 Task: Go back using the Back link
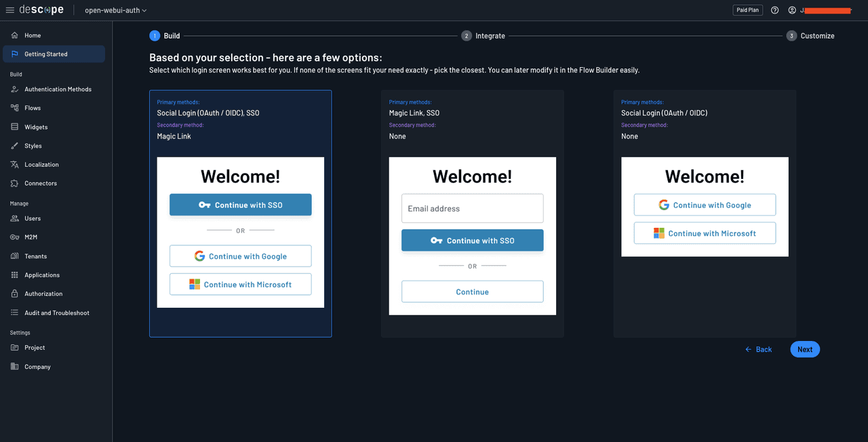[x=758, y=349]
